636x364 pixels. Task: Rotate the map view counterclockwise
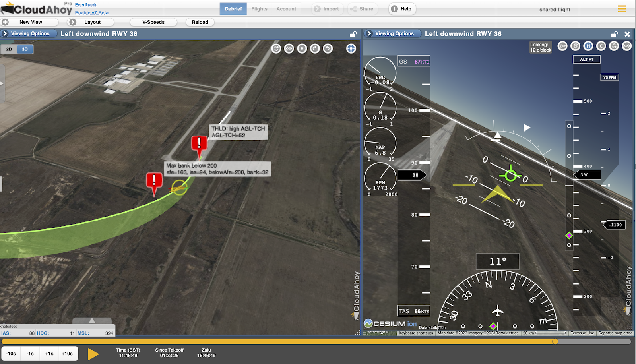coord(328,48)
